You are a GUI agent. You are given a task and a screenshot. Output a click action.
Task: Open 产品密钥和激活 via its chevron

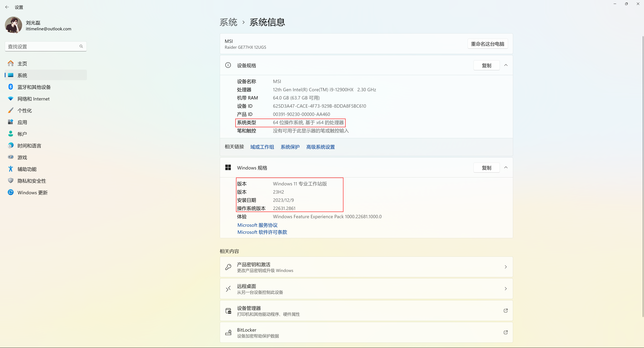click(x=505, y=267)
